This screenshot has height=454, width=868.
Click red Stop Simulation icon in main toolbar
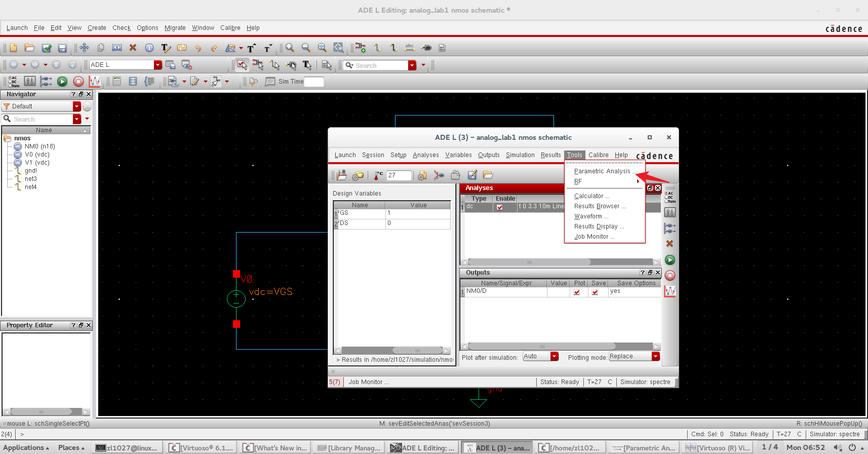[x=78, y=81]
